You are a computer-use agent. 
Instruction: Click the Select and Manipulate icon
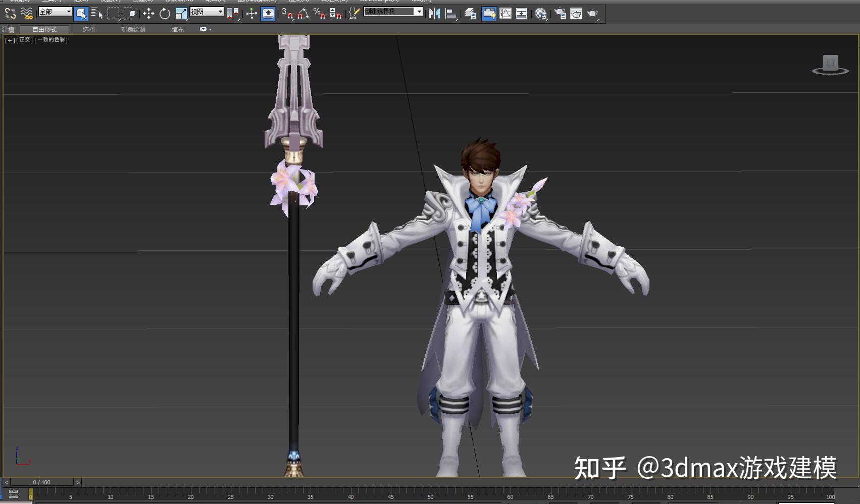tap(251, 14)
